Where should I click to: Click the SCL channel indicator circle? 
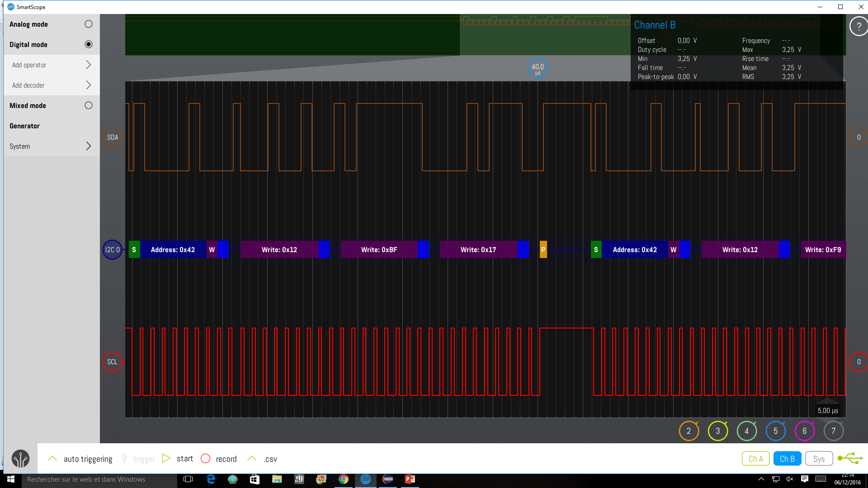click(113, 361)
